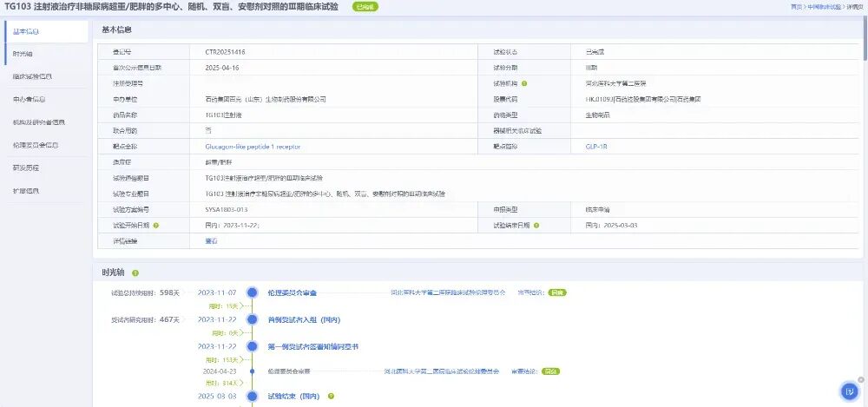Click help icon after 试验结束 (国内)
Screen dimensions: 868x407
[x=331, y=397]
